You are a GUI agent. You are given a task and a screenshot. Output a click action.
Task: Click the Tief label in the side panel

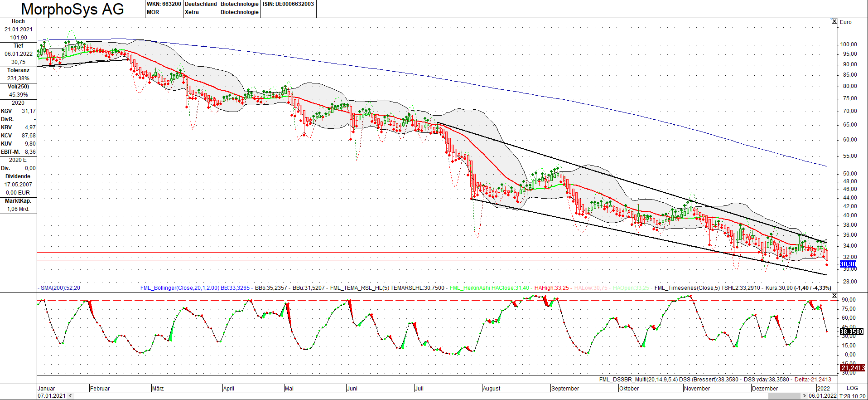point(18,46)
